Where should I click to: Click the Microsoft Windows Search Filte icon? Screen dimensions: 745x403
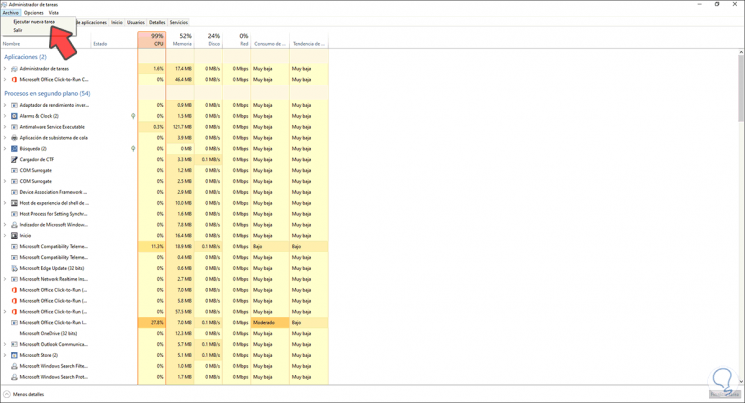14,366
